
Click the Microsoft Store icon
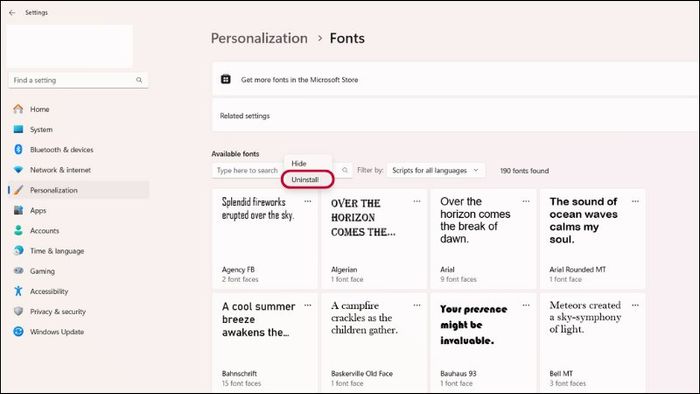point(226,79)
